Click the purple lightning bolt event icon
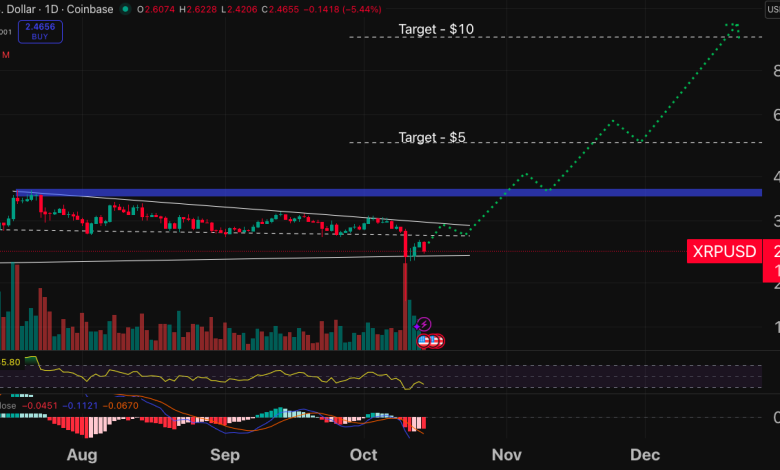This screenshot has height=470, width=780. tap(423, 324)
